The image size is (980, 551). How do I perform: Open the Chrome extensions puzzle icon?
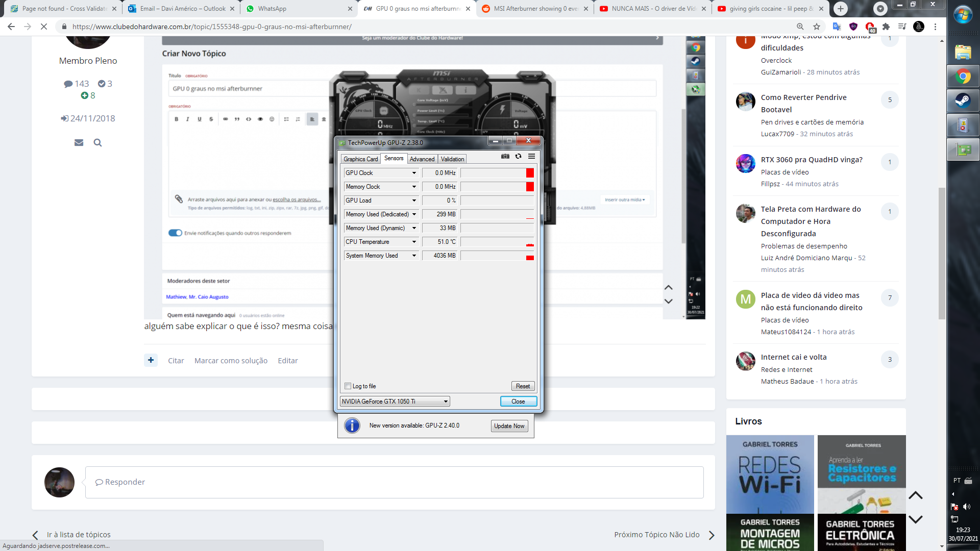point(886,27)
